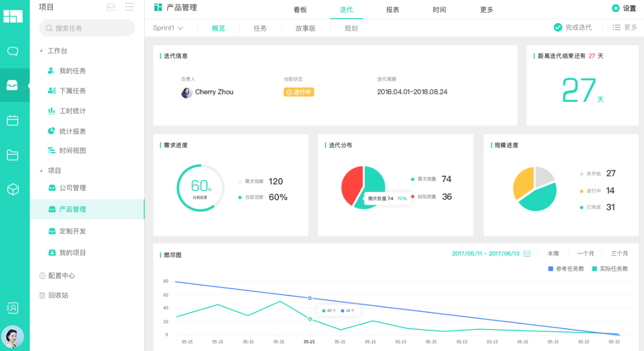Viewport: 644px width, 351px height.
Task: Toggle the 实际任务数 legend series
Action: (610, 269)
